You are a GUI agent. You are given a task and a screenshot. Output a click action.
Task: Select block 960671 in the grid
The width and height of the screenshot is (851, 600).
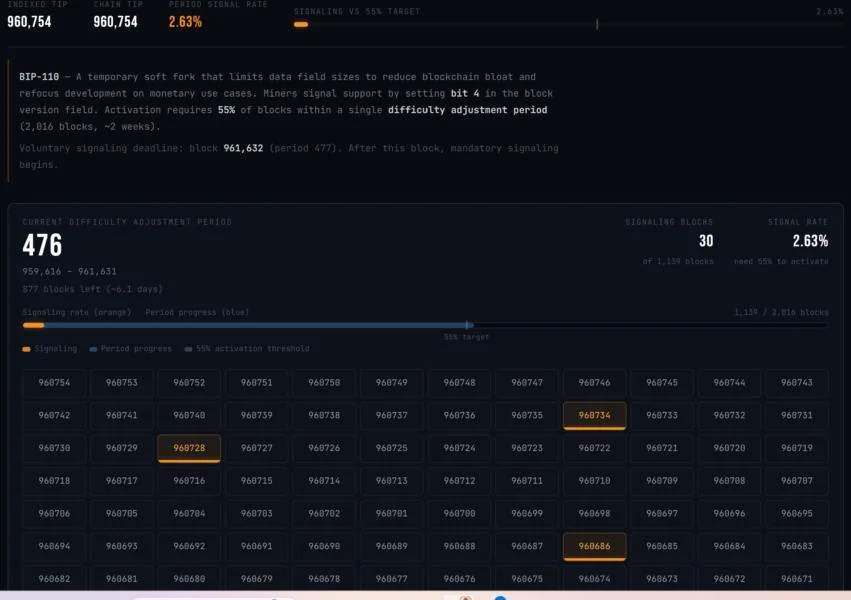coord(797,578)
